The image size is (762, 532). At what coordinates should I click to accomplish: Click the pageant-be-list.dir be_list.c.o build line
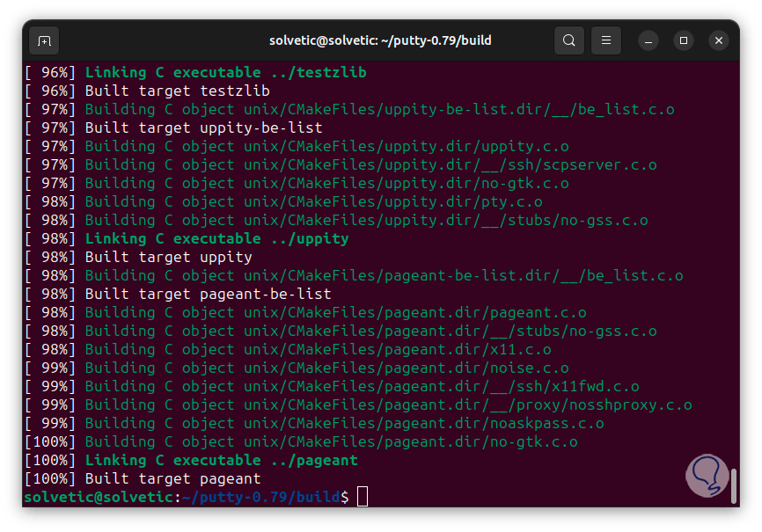pos(355,275)
